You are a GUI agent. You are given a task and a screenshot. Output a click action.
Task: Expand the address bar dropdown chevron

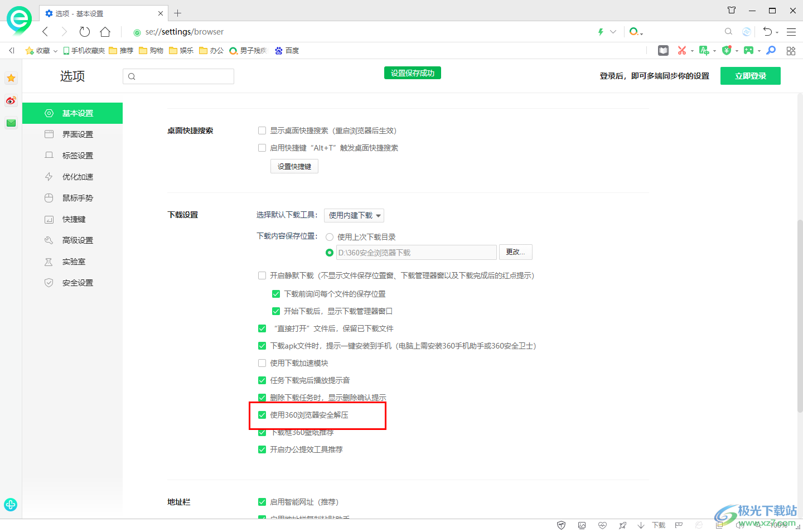[x=613, y=32]
